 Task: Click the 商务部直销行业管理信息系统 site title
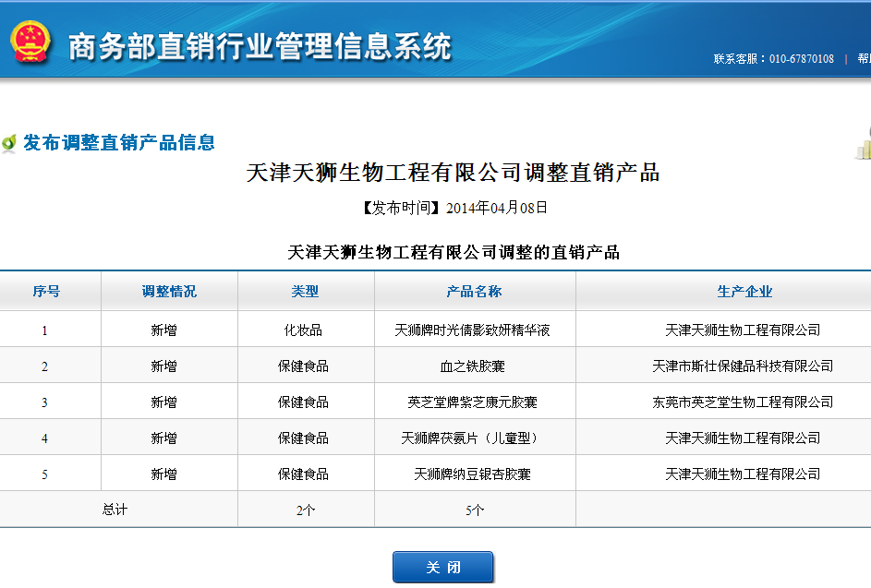point(260,46)
